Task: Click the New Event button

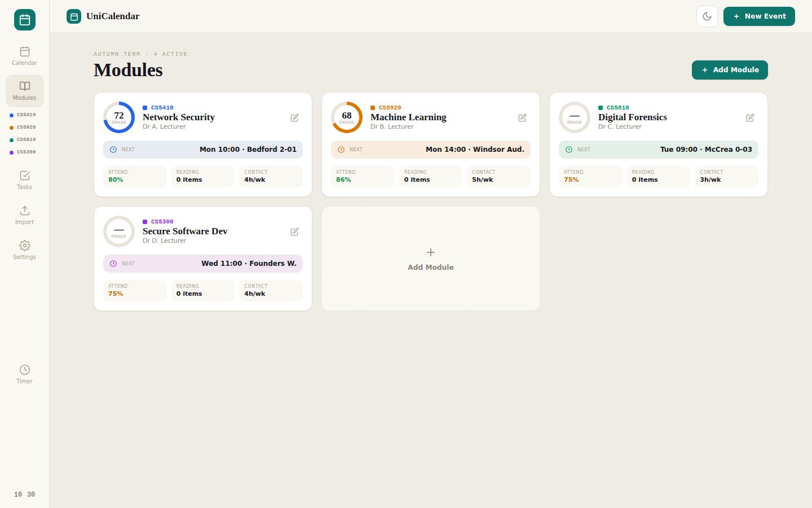Action: coord(759,16)
